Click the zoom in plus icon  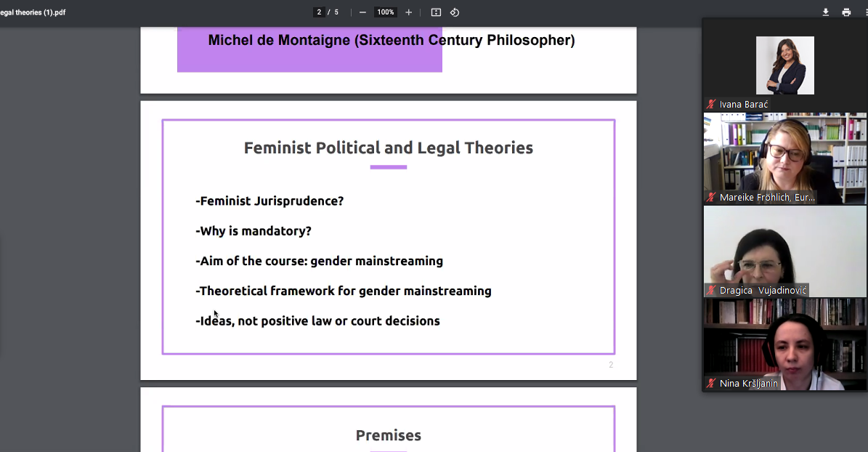409,12
